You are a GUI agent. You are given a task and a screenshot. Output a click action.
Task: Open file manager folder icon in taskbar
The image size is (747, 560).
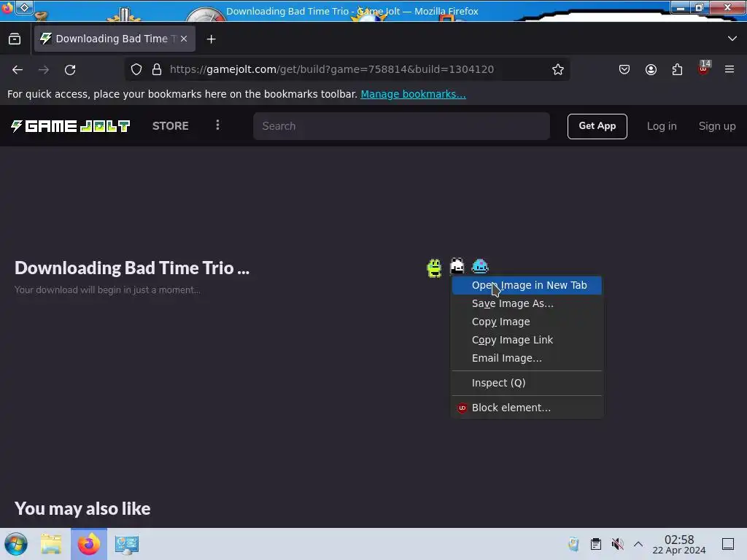51,544
